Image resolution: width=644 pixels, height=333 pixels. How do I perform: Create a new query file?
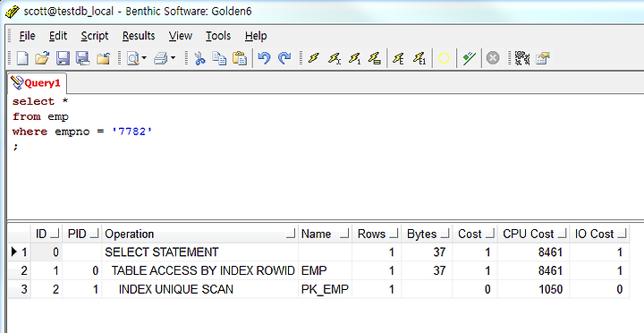click(x=21, y=58)
